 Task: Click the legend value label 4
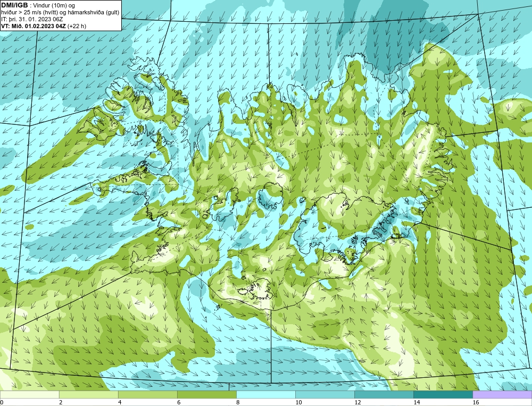(x=119, y=402)
